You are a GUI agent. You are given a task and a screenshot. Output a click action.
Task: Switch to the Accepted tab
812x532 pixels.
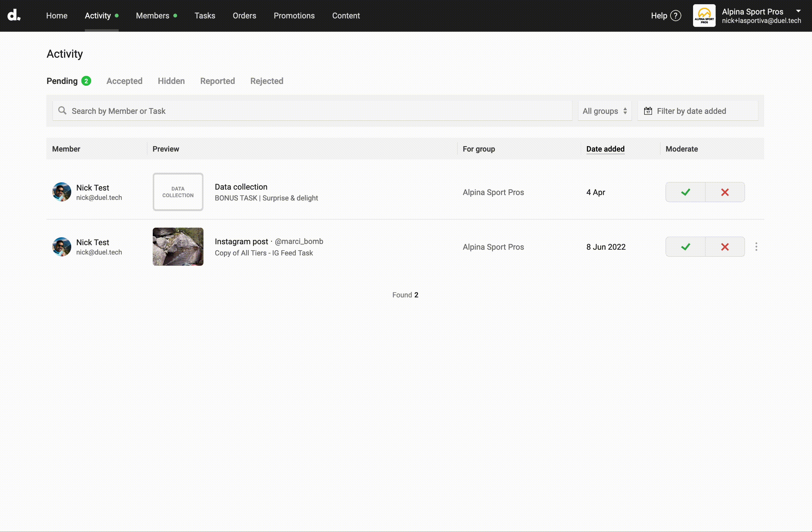124,81
